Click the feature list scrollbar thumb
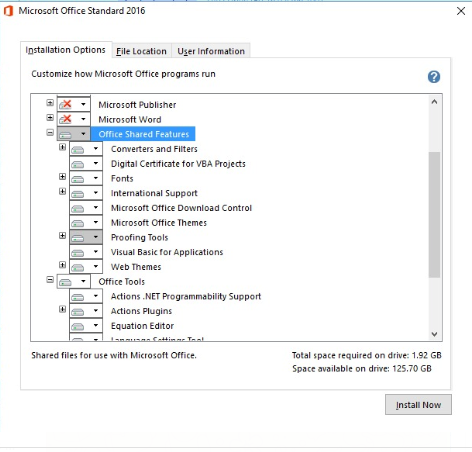The image size is (472, 452). pyautogui.click(x=434, y=215)
